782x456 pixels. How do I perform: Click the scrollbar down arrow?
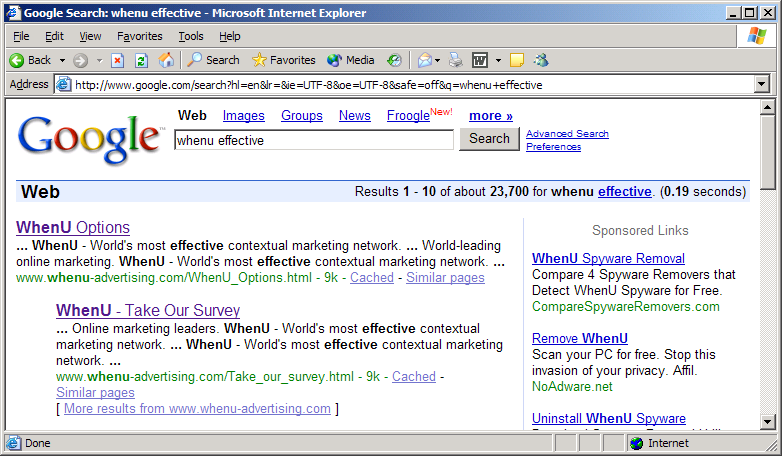point(767,422)
